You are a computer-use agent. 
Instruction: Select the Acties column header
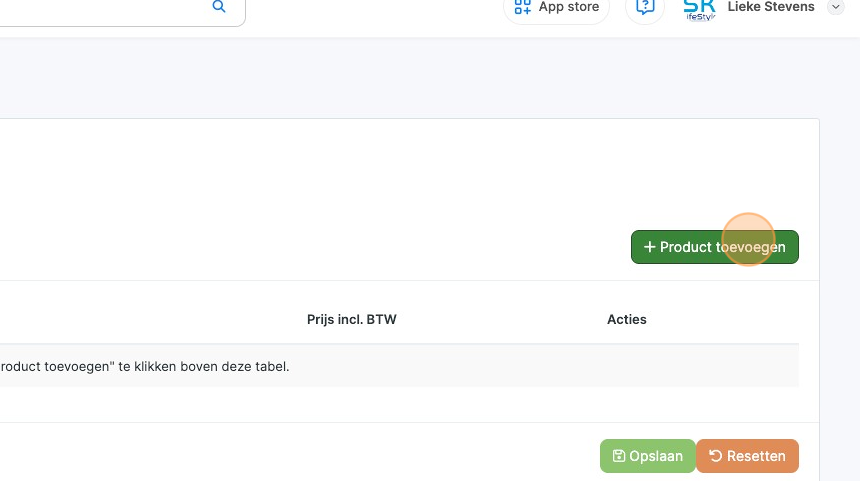tap(627, 320)
